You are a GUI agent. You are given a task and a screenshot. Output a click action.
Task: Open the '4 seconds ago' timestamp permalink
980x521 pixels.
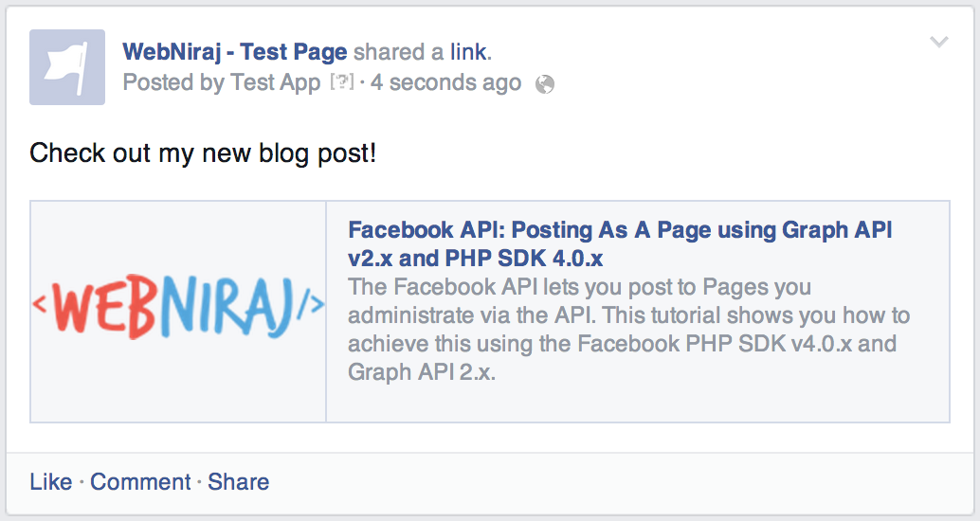point(445,82)
